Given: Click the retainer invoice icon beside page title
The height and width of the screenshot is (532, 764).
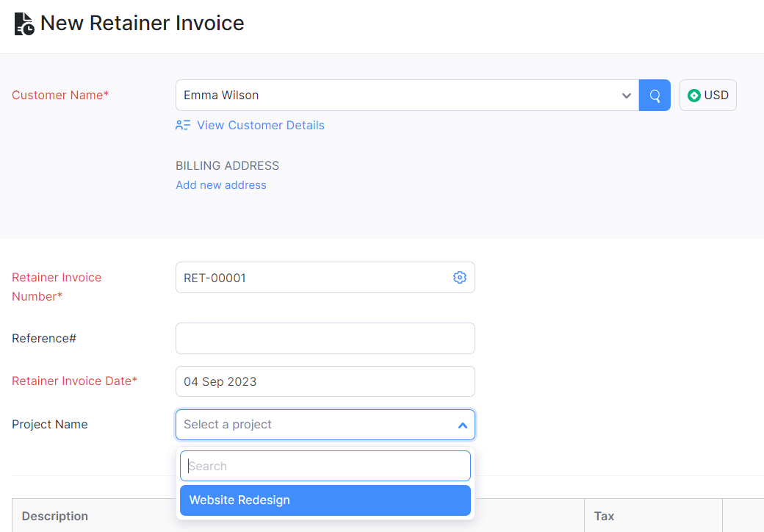Looking at the screenshot, I should click(24, 24).
